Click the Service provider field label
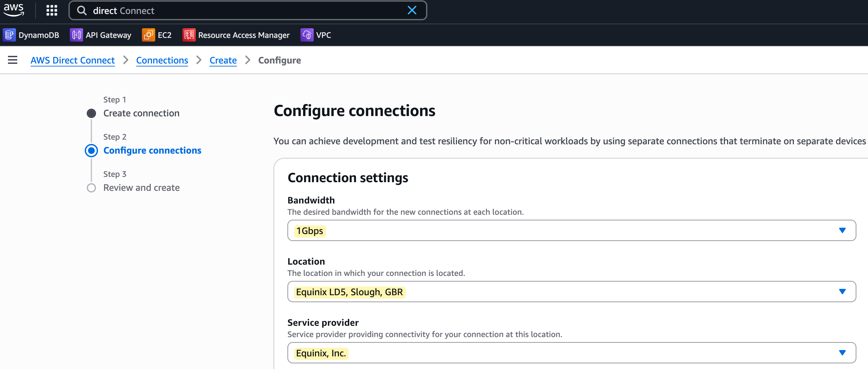 tap(323, 322)
